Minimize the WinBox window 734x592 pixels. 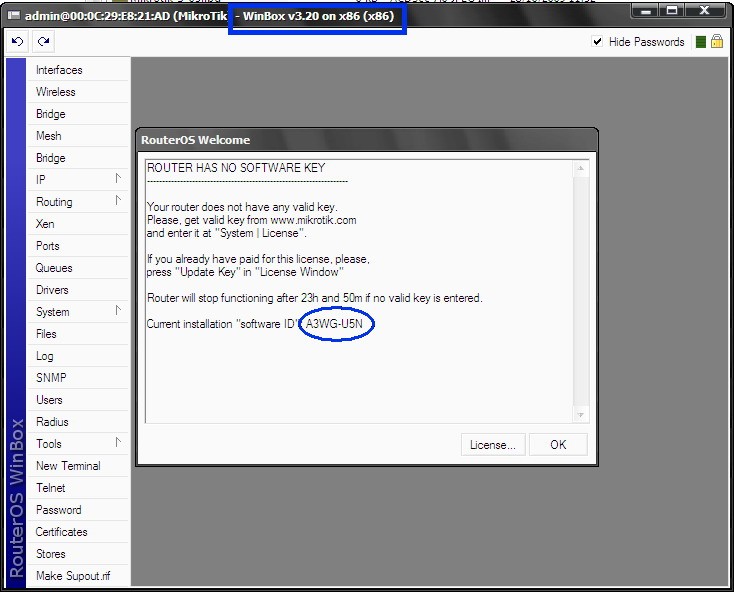[x=646, y=10]
